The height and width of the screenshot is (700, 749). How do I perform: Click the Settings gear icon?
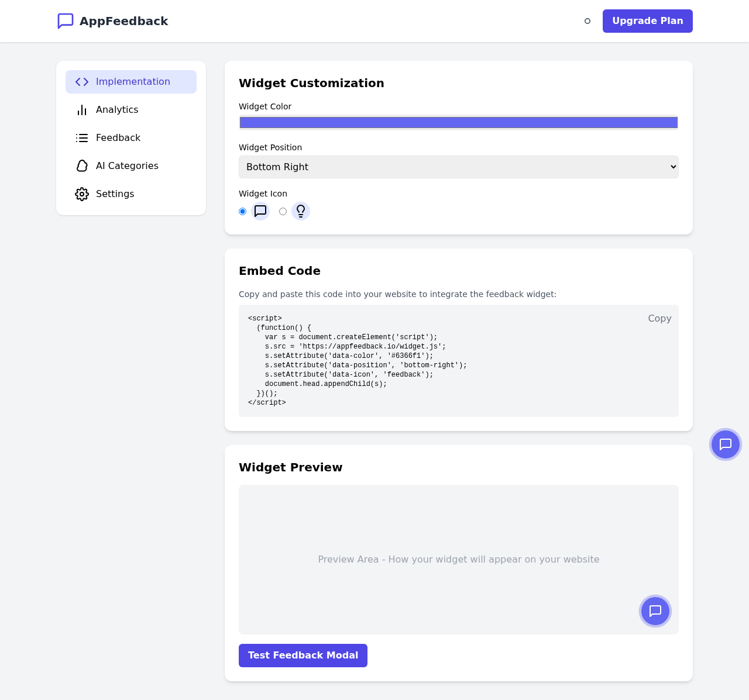coord(81,194)
